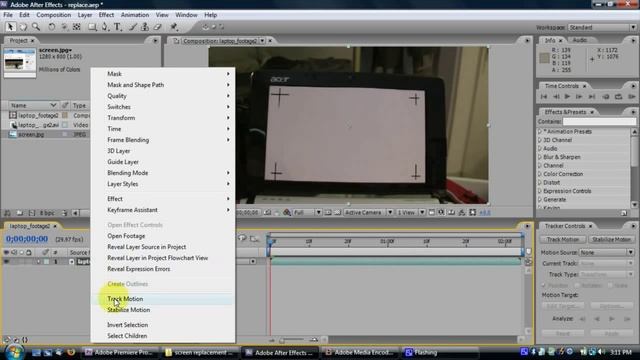
Task: Click the Take Snapshot camera icon
Action: [x=267, y=213]
